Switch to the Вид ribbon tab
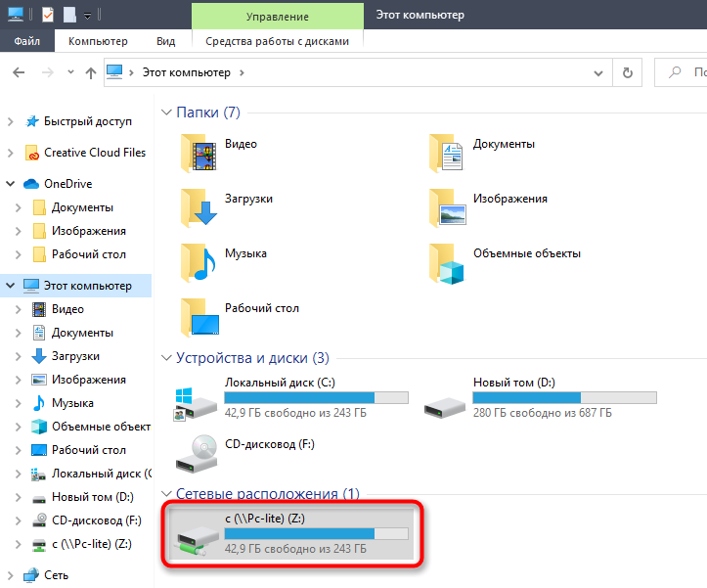 tap(165, 41)
